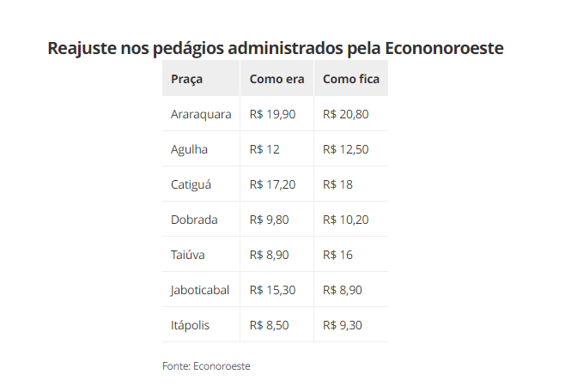Click Dobrada's new price R$ 10,20
Image resolution: width=565 pixels, height=392 pixels.
coord(346,220)
